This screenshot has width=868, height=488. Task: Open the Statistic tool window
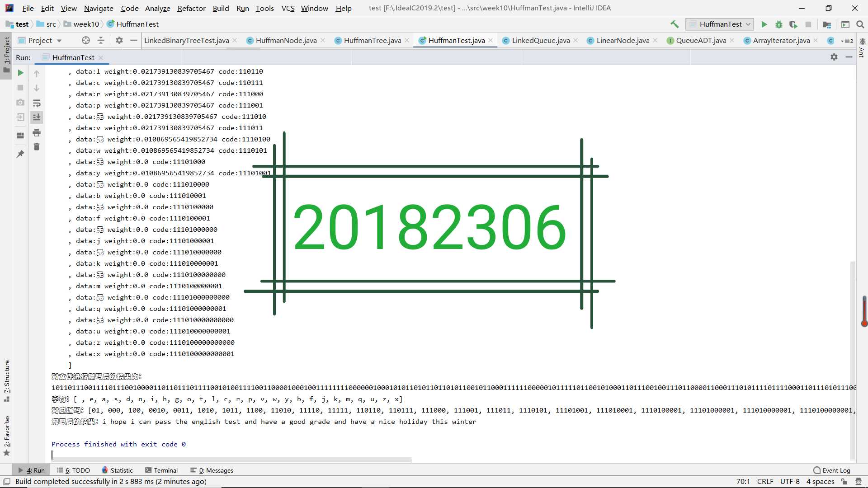tap(118, 470)
